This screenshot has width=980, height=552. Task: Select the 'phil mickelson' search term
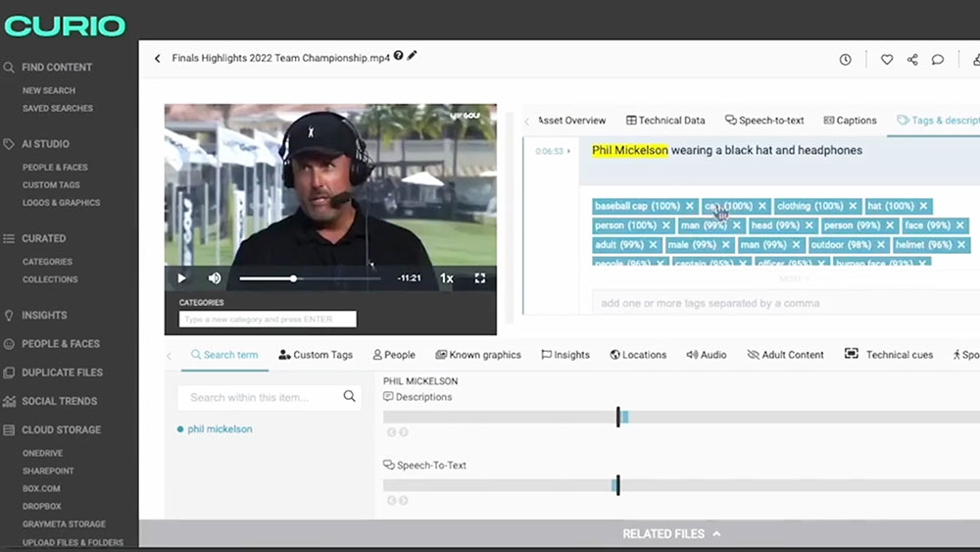pos(220,429)
